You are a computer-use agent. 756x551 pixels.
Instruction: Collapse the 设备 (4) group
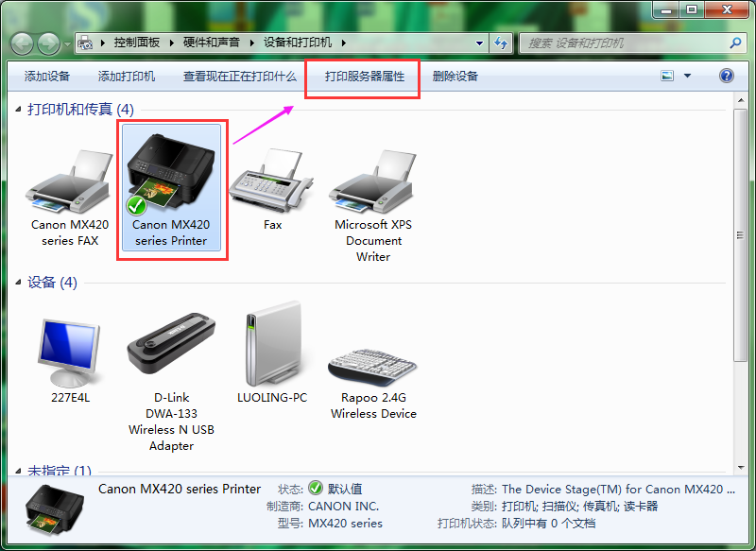point(18,282)
